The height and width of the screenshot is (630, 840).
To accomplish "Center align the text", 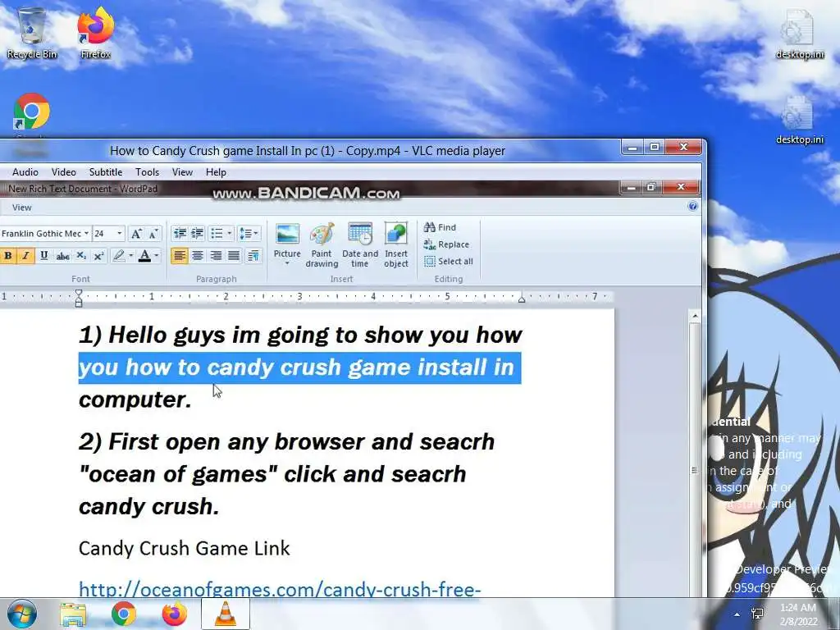I will tap(198, 256).
